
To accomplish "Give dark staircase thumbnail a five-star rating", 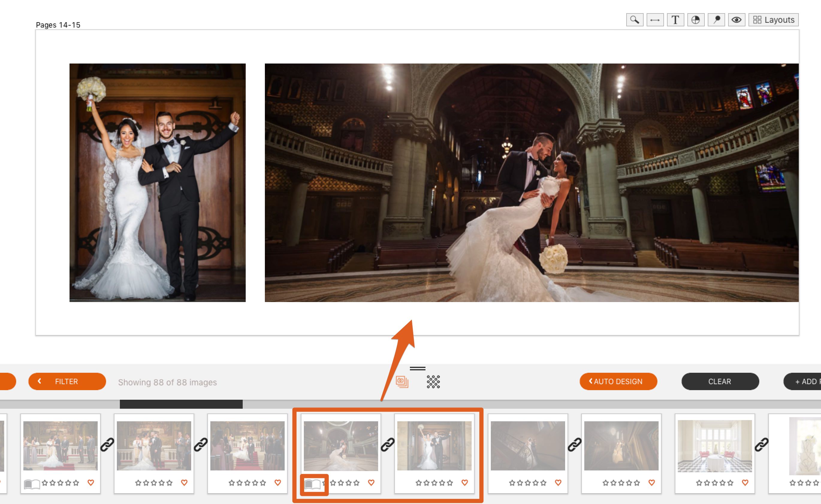I will pyautogui.click(x=544, y=483).
